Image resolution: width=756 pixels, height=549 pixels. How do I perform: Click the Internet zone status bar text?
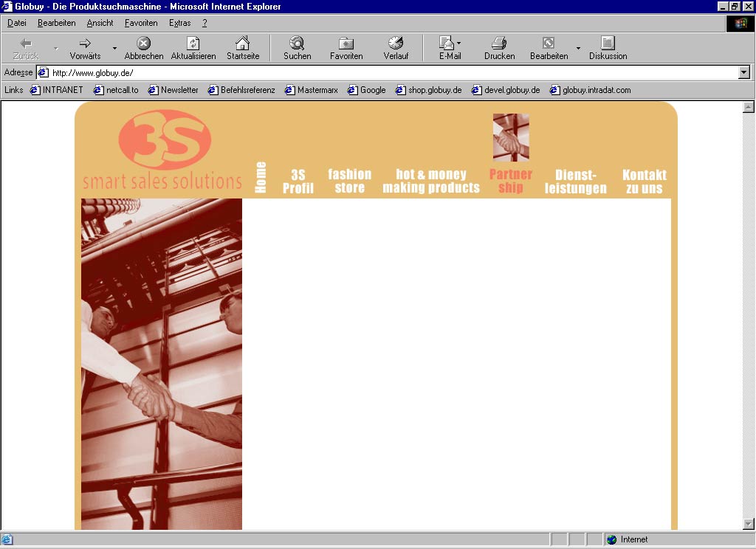(634, 539)
